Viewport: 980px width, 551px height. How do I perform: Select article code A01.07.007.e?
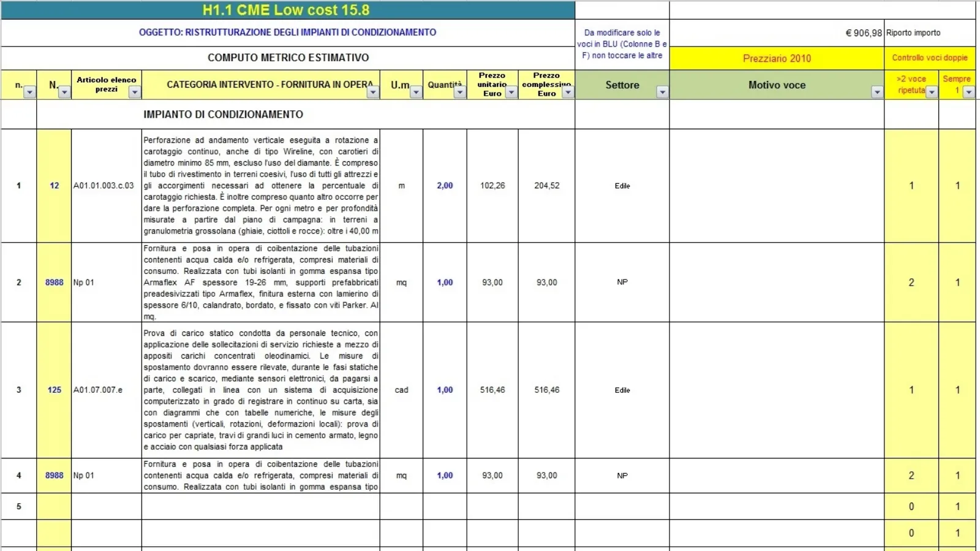pyautogui.click(x=107, y=390)
